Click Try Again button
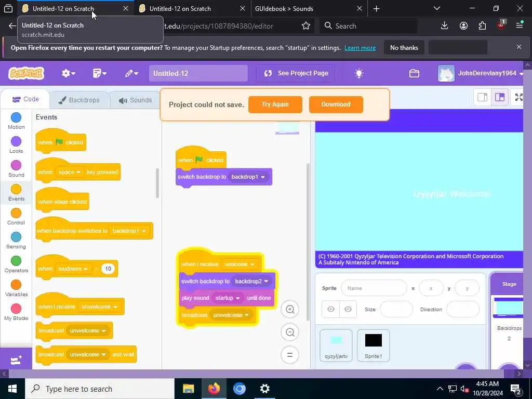The image size is (532, 399). coord(275,104)
